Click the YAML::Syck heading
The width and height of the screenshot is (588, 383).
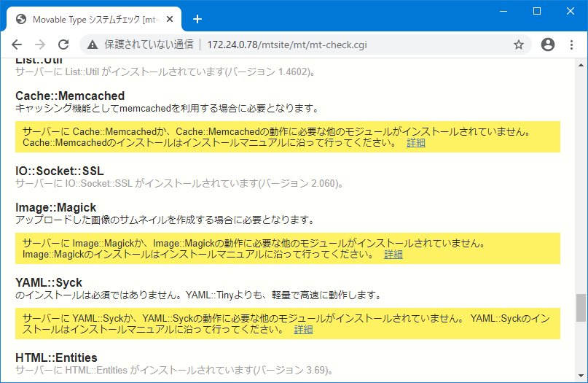49,282
